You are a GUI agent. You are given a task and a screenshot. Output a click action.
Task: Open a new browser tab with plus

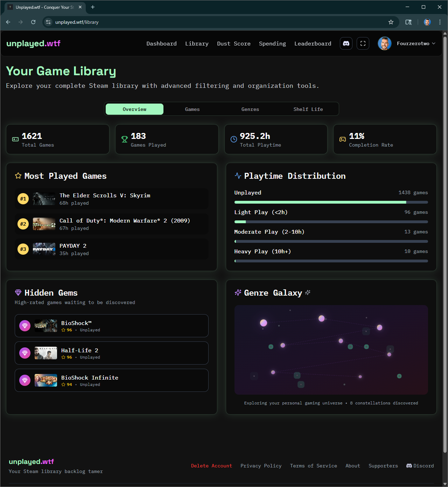click(93, 7)
